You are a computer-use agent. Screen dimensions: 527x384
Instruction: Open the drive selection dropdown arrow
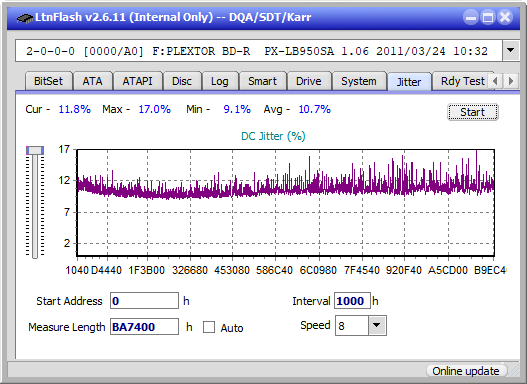[x=511, y=51]
